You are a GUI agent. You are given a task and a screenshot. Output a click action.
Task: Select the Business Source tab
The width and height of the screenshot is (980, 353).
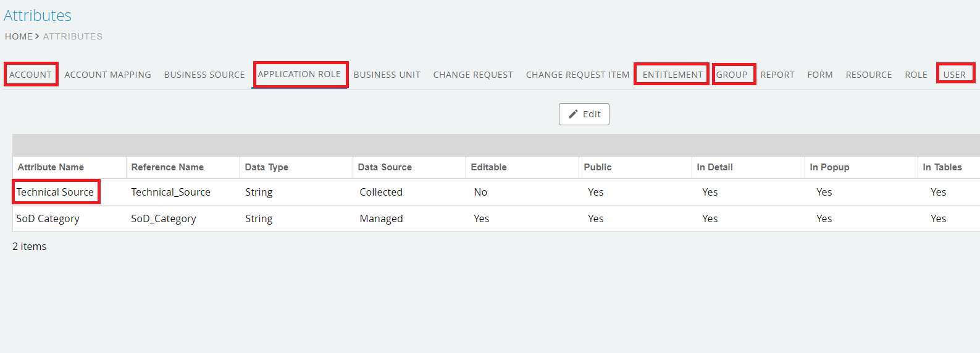(x=204, y=75)
